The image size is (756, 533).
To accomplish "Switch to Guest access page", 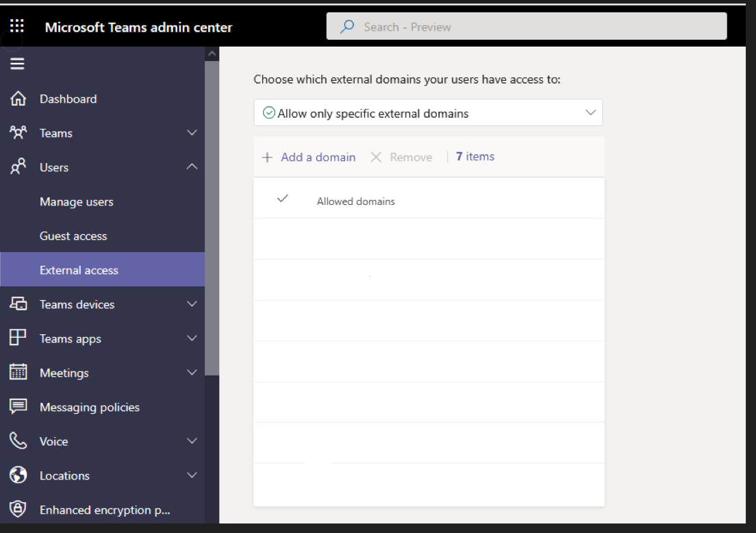I will (73, 236).
